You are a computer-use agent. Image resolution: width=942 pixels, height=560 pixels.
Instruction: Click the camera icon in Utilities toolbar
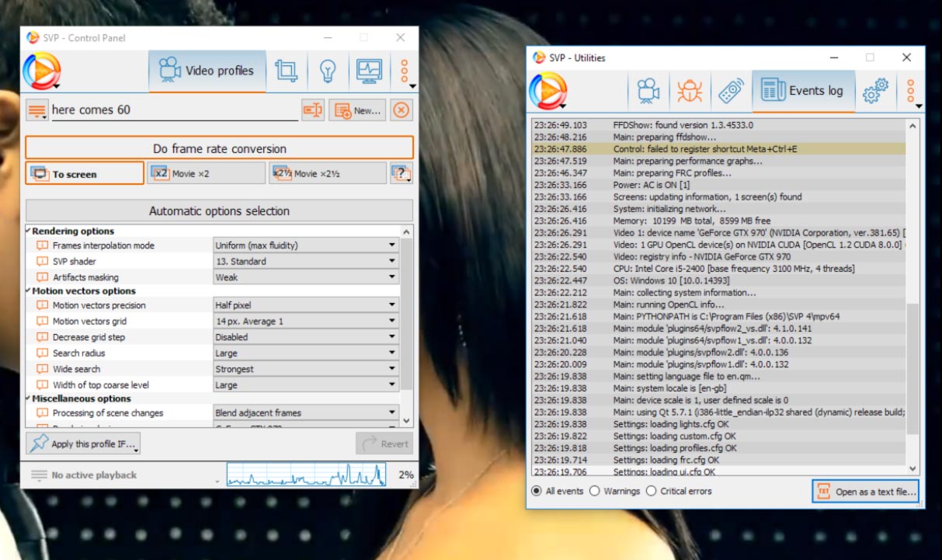(648, 91)
